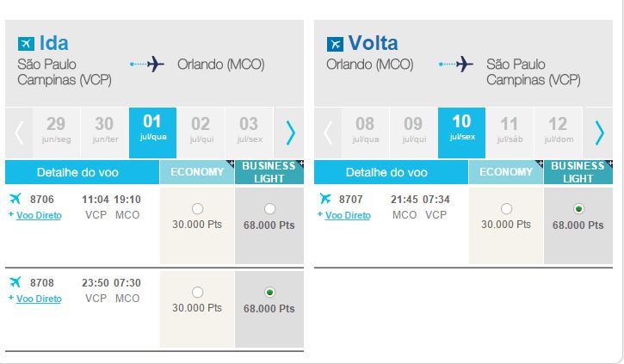Expand Voo Direto details for flight 8708

click(10, 298)
